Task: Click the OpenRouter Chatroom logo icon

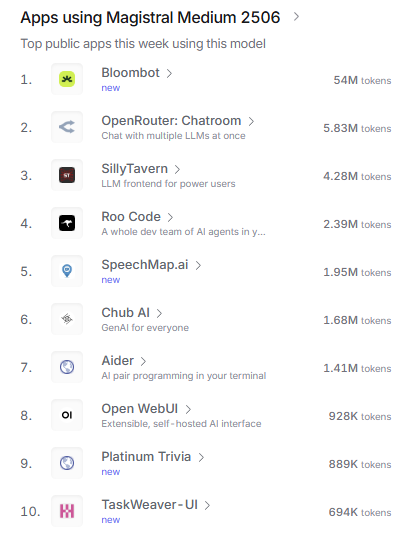Action: coord(67,127)
